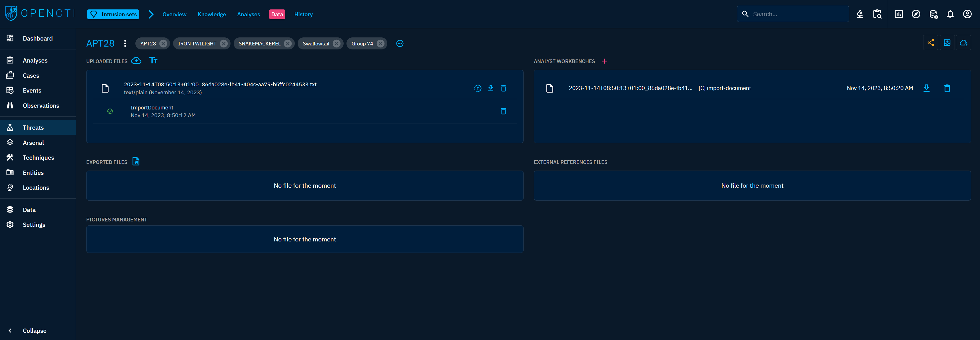This screenshot has height=340, width=980.
Task: Add a new analyst workbench
Action: pyautogui.click(x=604, y=61)
